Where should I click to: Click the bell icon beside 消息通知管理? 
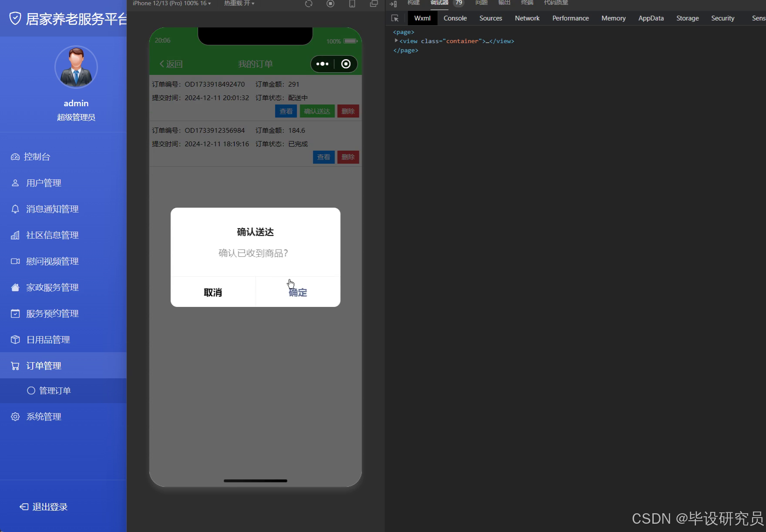pos(15,209)
